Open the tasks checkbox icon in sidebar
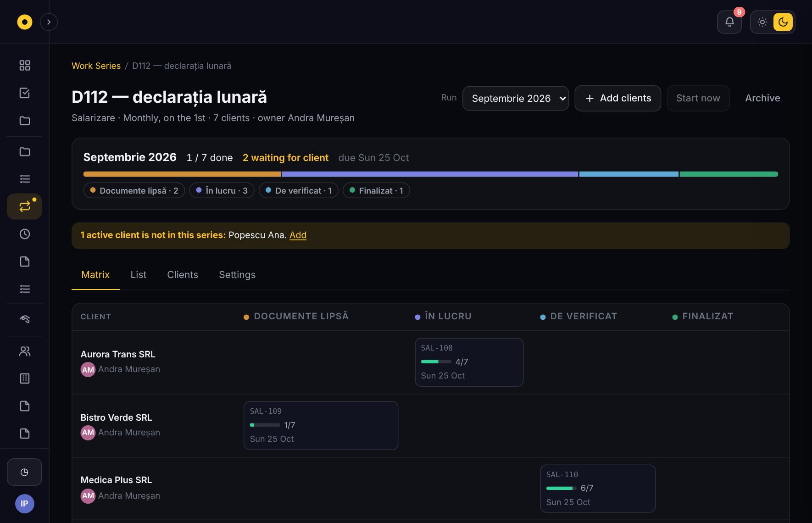Image resolution: width=812 pixels, height=523 pixels. pyautogui.click(x=25, y=93)
